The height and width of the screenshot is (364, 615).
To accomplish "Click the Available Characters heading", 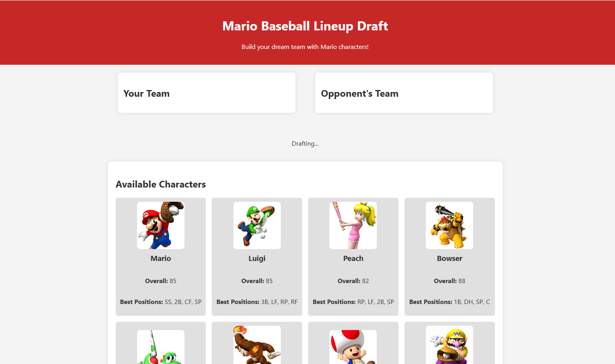I will coord(160,184).
